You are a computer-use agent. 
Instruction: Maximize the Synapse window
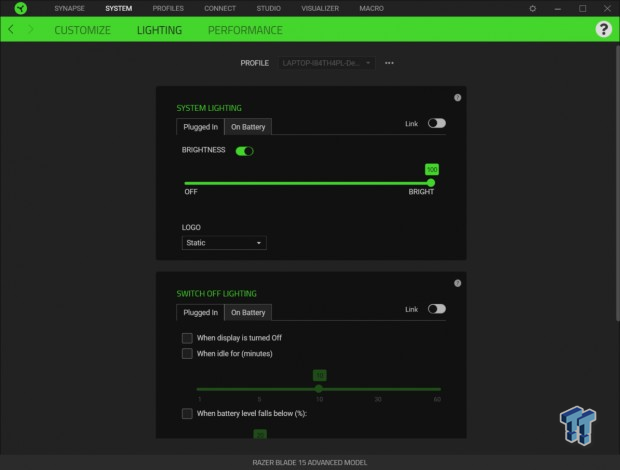(582, 8)
